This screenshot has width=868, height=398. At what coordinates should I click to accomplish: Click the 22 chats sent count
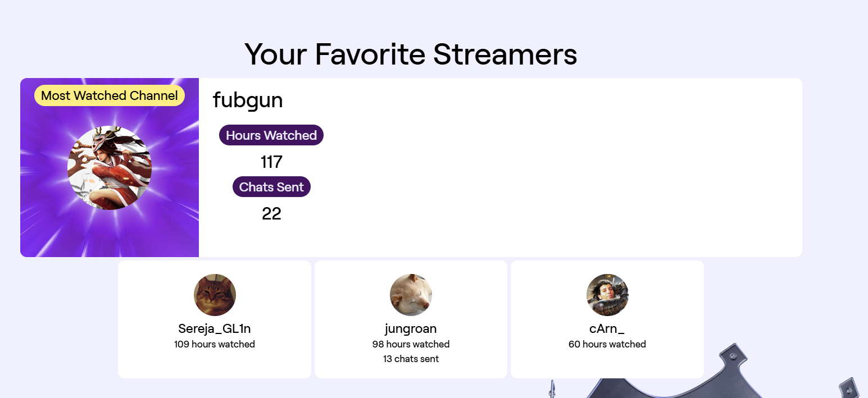coord(271,214)
